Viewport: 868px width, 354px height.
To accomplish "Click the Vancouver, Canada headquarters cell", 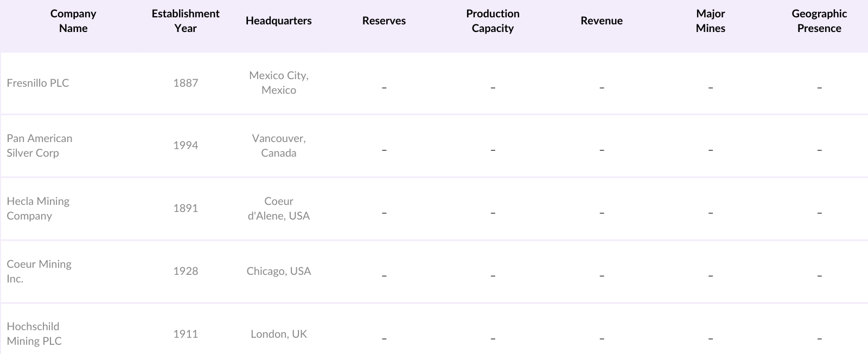I will coord(279,145).
